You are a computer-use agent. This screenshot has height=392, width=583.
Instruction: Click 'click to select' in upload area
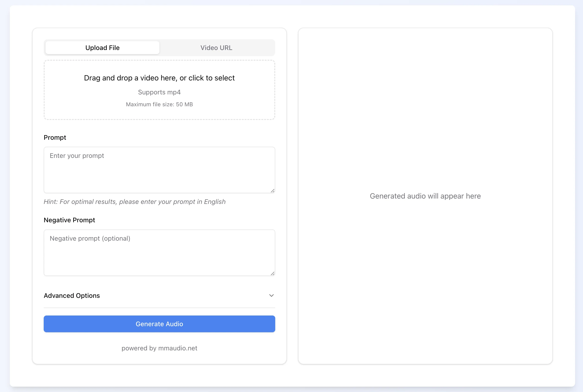(x=211, y=78)
